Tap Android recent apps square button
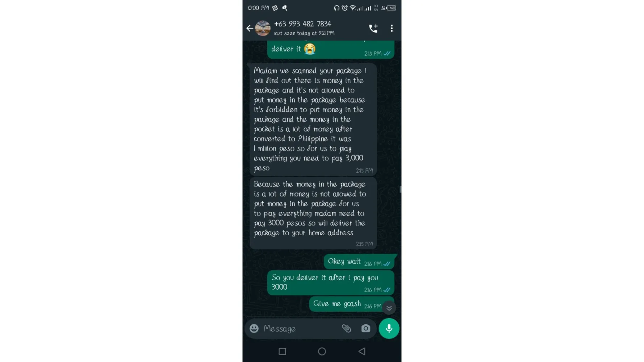 pyautogui.click(x=282, y=351)
